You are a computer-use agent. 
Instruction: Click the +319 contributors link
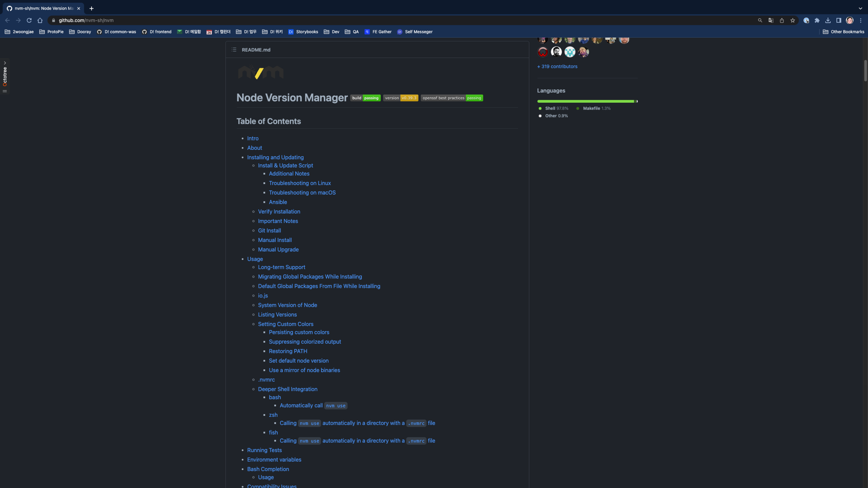click(557, 67)
